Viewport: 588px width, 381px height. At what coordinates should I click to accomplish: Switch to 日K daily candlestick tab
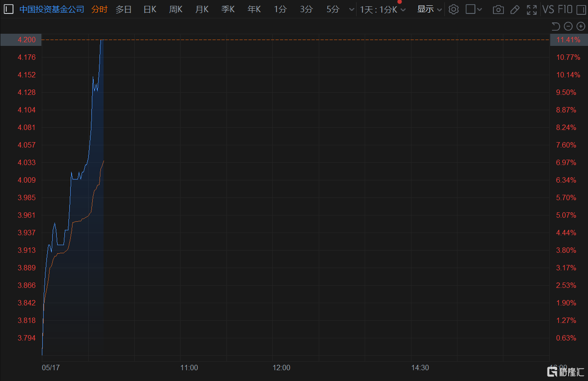click(149, 9)
